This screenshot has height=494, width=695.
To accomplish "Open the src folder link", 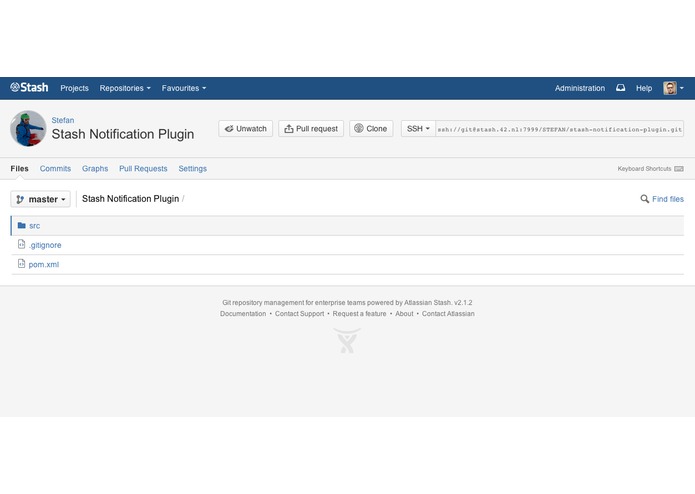I will (35, 226).
